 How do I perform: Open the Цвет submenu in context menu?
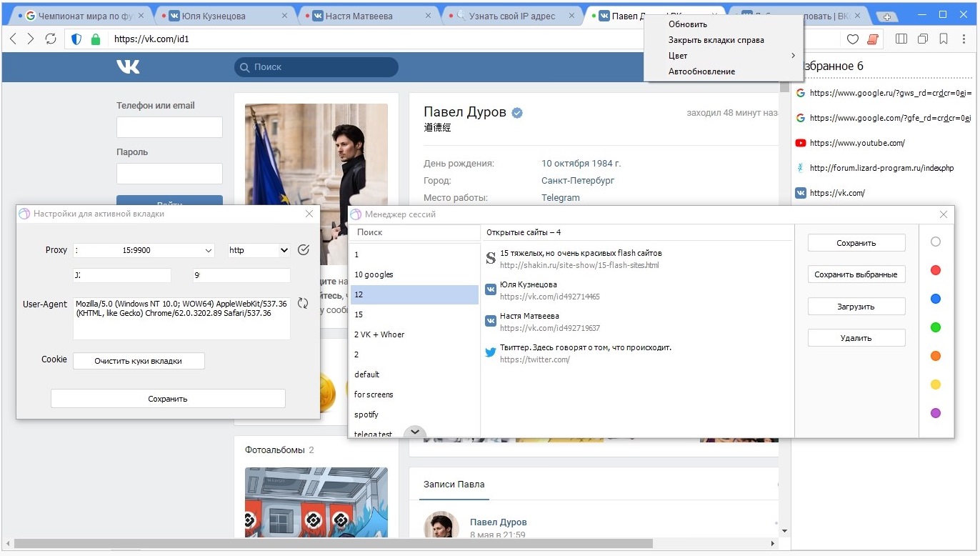click(731, 56)
